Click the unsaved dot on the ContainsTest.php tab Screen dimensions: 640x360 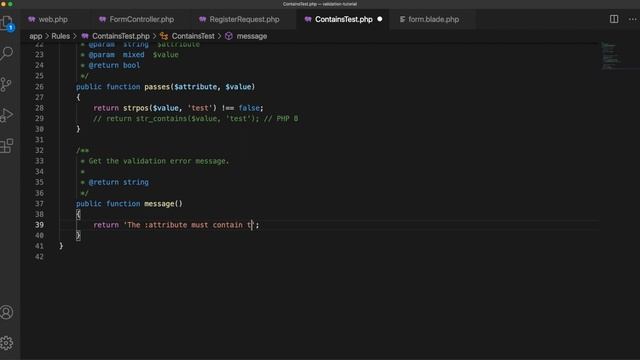(x=380, y=19)
